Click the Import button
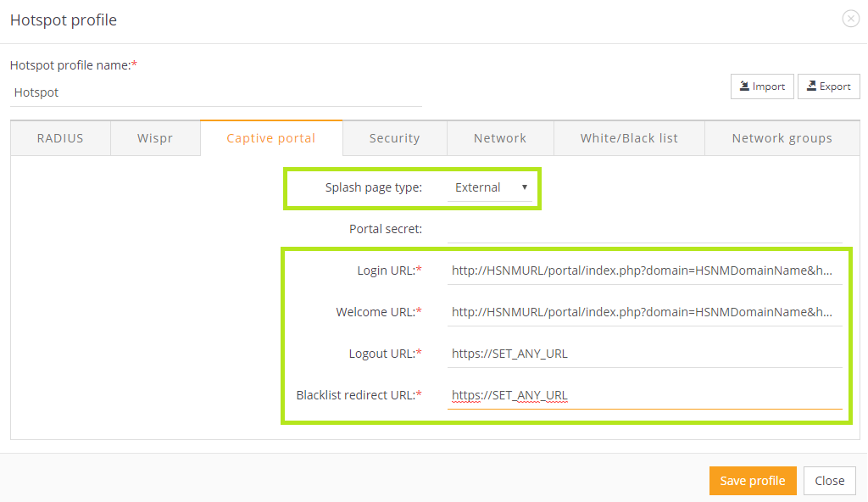 point(762,86)
